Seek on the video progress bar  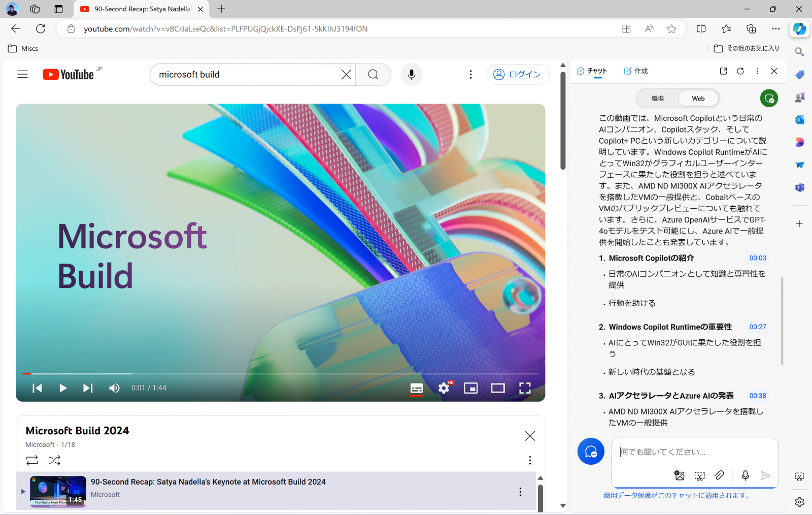pos(280,374)
